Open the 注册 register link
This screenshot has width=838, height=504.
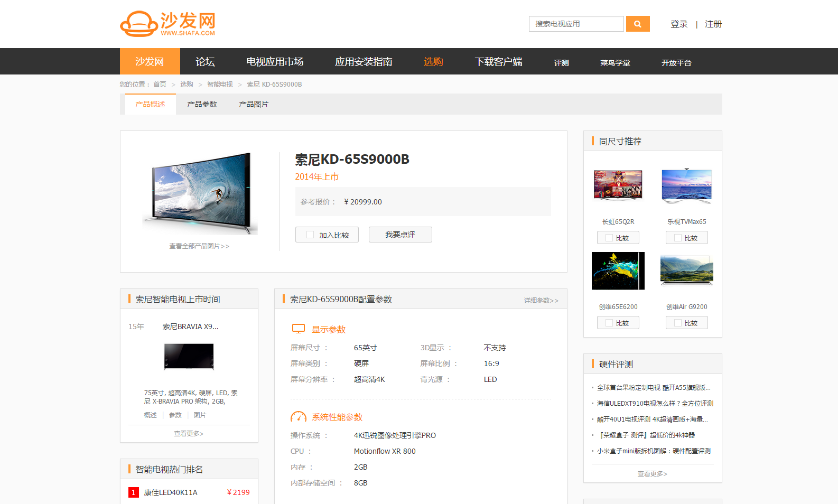pyautogui.click(x=713, y=24)
